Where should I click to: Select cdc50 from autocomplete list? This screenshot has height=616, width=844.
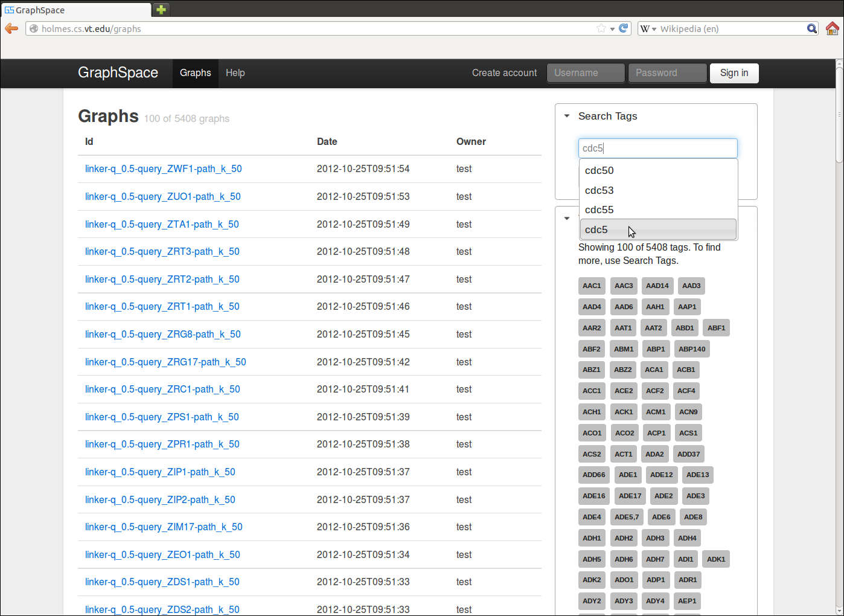coord(658,170)
